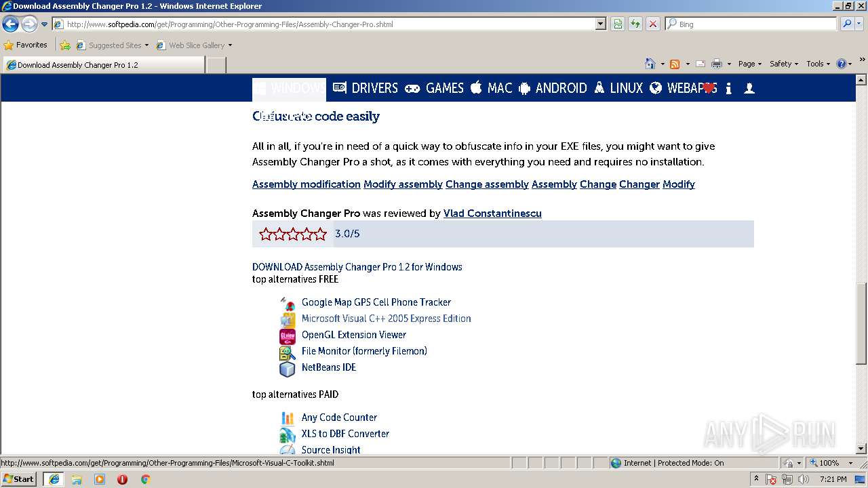This screenshot has width=868, height=488.
Task: Click the browser Back button
Action: tap(10, 24)
